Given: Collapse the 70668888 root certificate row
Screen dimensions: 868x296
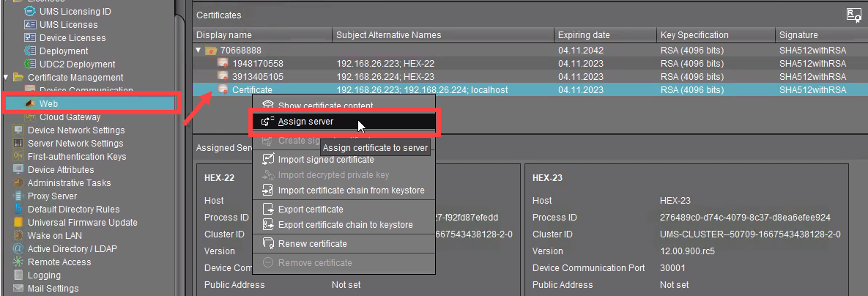Looking at the screenshot, I should coord(199,51).
